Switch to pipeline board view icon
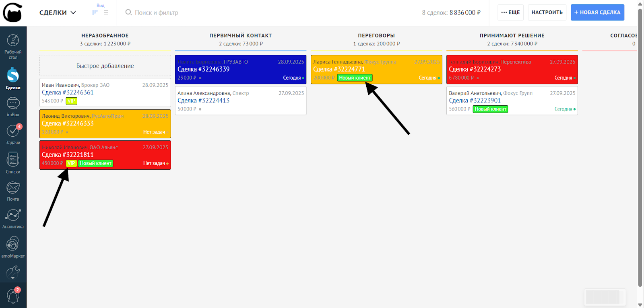The width and height of the screenshot is (644, 308). 95,12
